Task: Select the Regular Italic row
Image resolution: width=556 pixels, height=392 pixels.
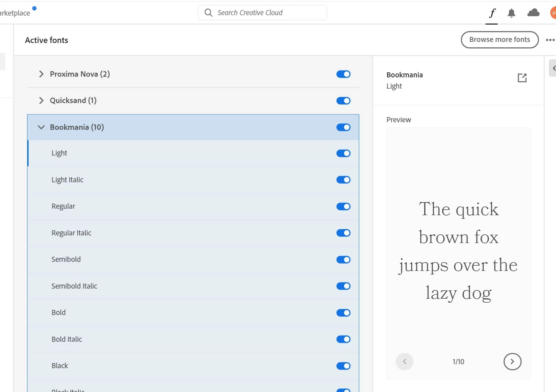Action: pyautogui.click(x=193, y=233)
